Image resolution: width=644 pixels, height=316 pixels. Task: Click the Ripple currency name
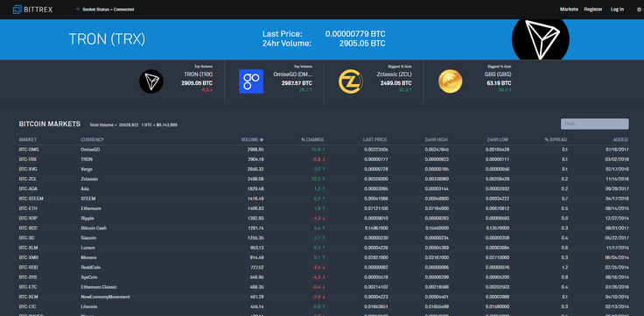[x=87, y=218]
